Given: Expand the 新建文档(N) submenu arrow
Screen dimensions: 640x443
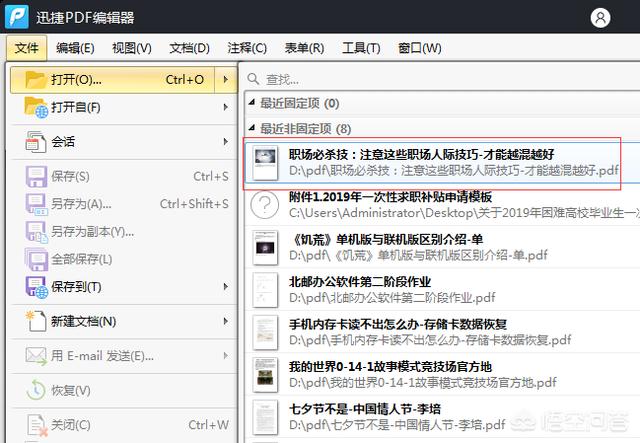Looking at the screenshot, I should pyautogui.click(x=226, y=321).
